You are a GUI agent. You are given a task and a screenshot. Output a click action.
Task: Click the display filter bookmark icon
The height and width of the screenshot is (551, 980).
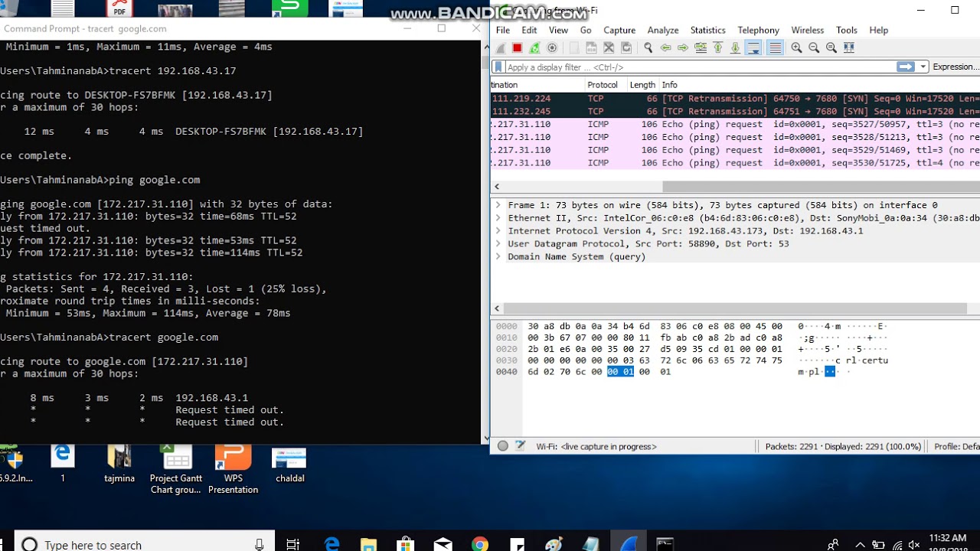[498, 67]
